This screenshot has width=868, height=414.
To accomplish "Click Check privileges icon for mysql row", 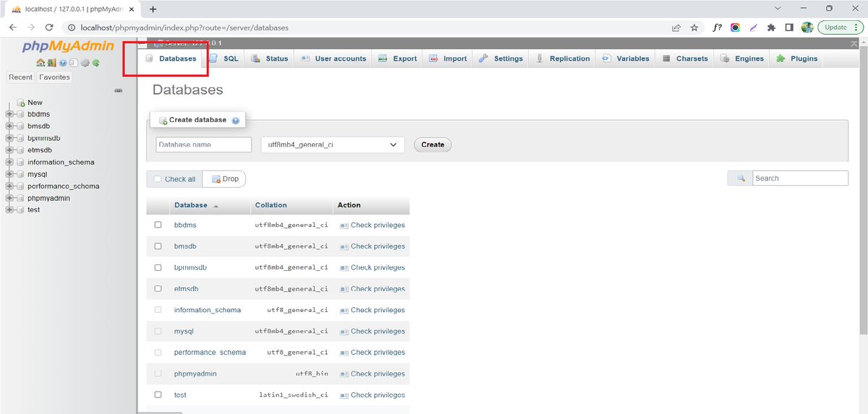I will coord(344,332).
